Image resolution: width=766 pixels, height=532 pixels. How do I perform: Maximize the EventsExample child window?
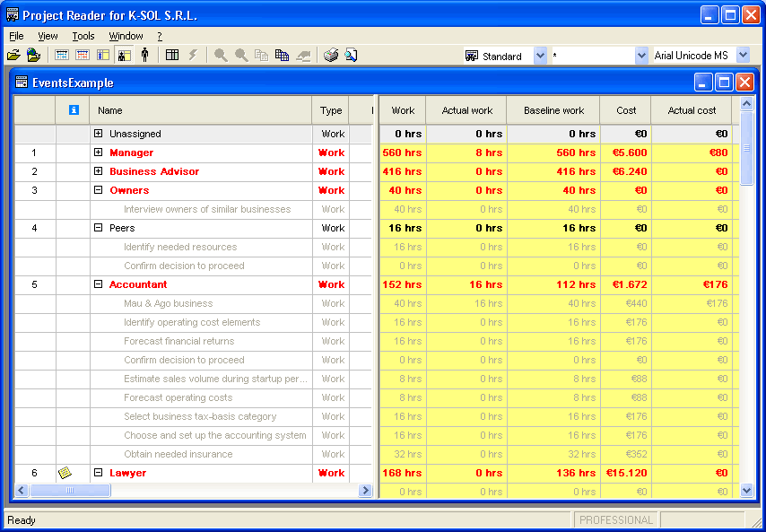click(x=724, y=83)
